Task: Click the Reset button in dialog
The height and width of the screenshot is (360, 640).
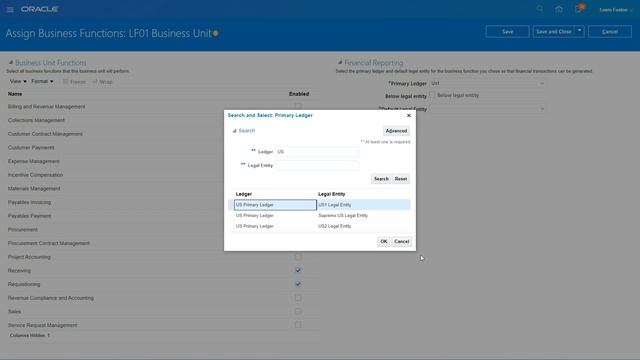Action: (401, 179)
